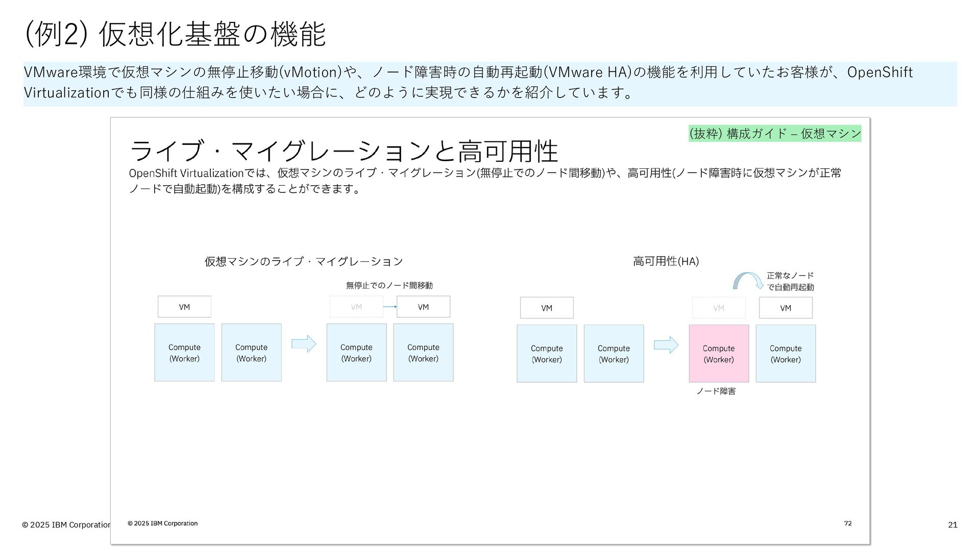Click the faded VM box in the migration diagram

point(356,307)
